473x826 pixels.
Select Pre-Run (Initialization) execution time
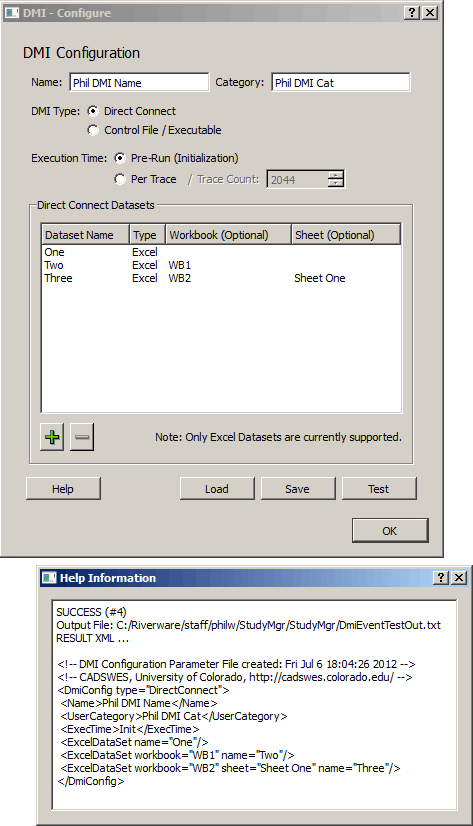click(120, 158)
